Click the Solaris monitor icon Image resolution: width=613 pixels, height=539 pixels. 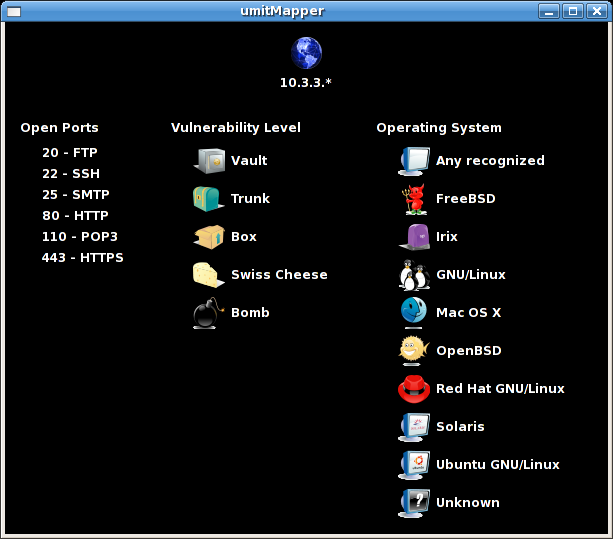point(414,427)
